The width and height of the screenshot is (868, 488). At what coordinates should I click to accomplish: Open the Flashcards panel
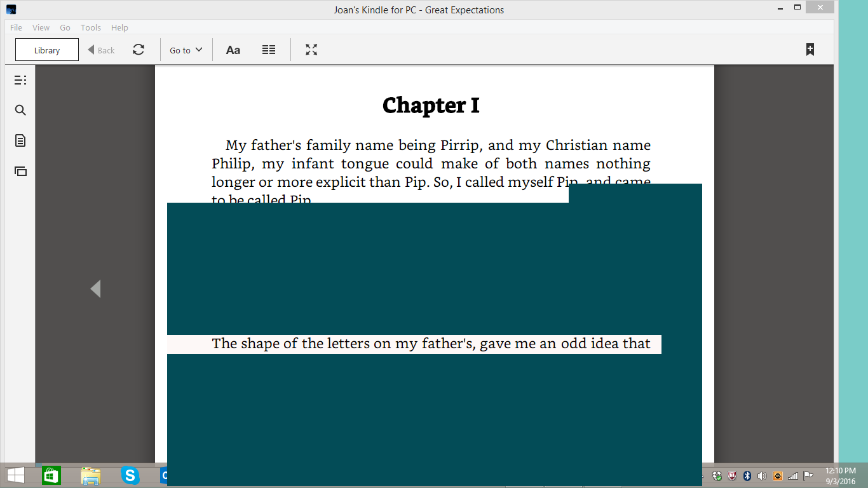(x=20, y=171)
